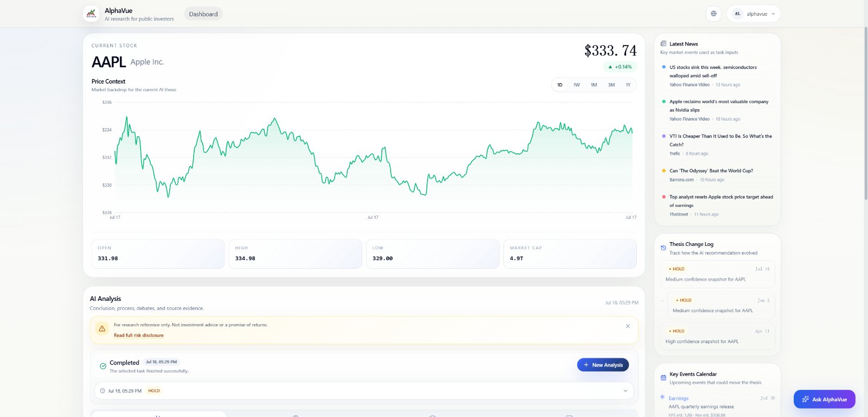Click the clock icon beside Jul 18, 05:29 PM
868x417 pixels.
click(103, 391)
